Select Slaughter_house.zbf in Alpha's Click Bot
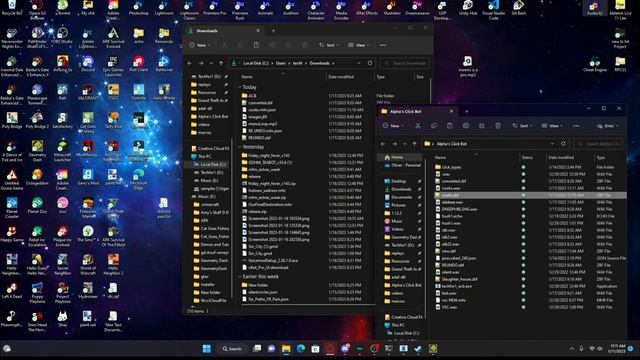This screenshot has height=360, width=640. (x=459, y=279)
